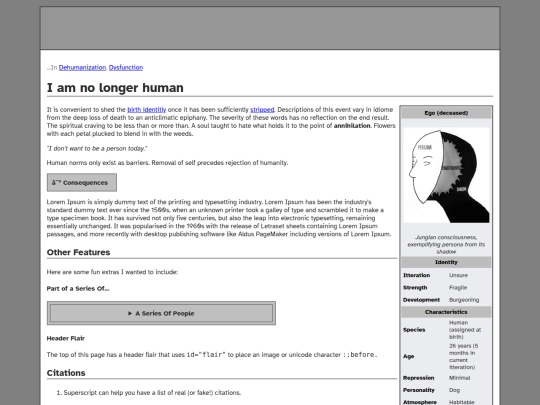The height and width of the screenshot is (405, 540).
Task: Click the id="flair" code text
Action: pyautogui.click(x=206, y=355)
